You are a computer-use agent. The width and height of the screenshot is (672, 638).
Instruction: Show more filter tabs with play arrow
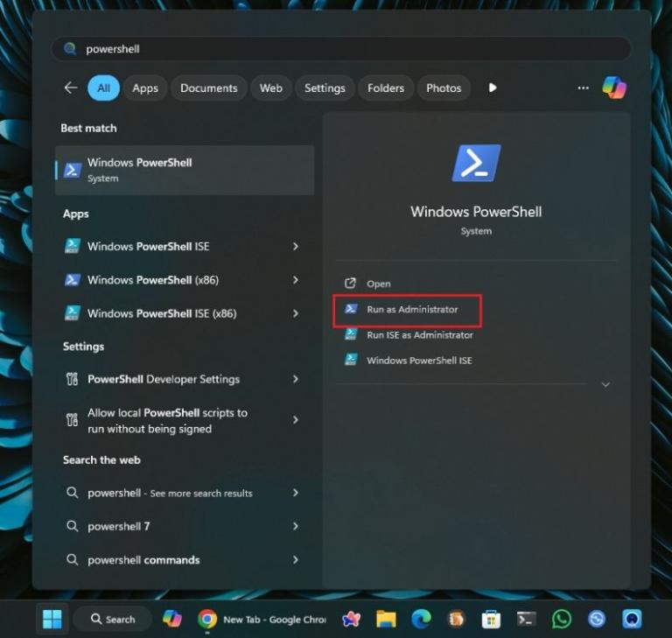493,88
